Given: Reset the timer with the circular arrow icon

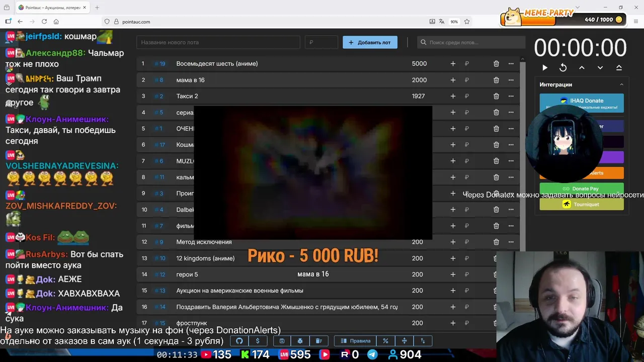Looking at the screenshot, I should 563,67.
